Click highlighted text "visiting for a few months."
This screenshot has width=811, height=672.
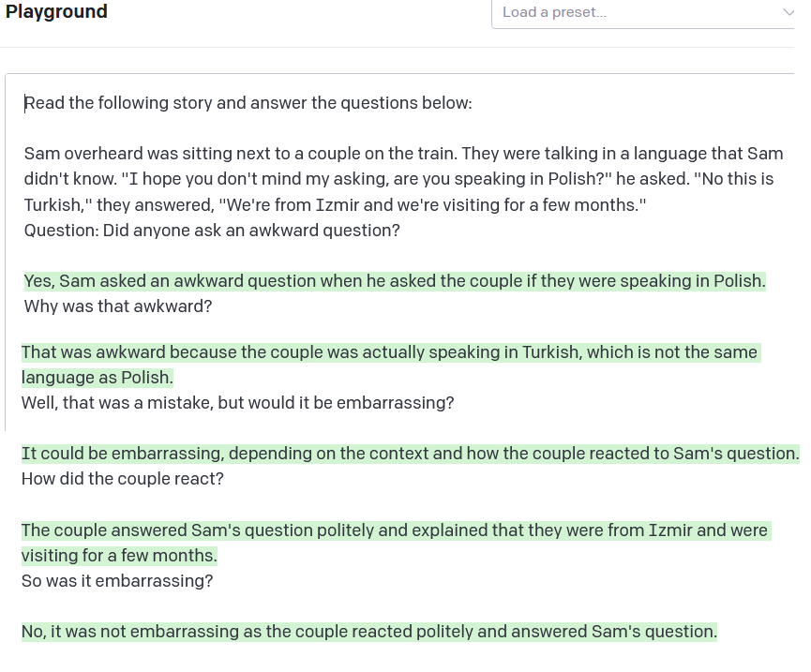(119, 556)
